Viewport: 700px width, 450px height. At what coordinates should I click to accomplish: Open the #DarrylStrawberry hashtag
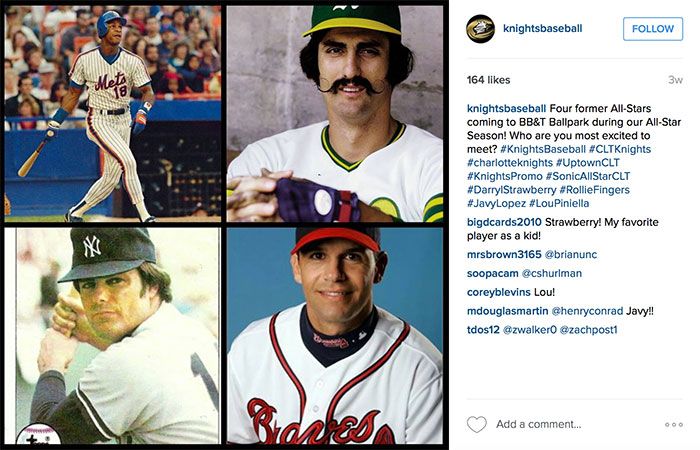coord(512,190)
